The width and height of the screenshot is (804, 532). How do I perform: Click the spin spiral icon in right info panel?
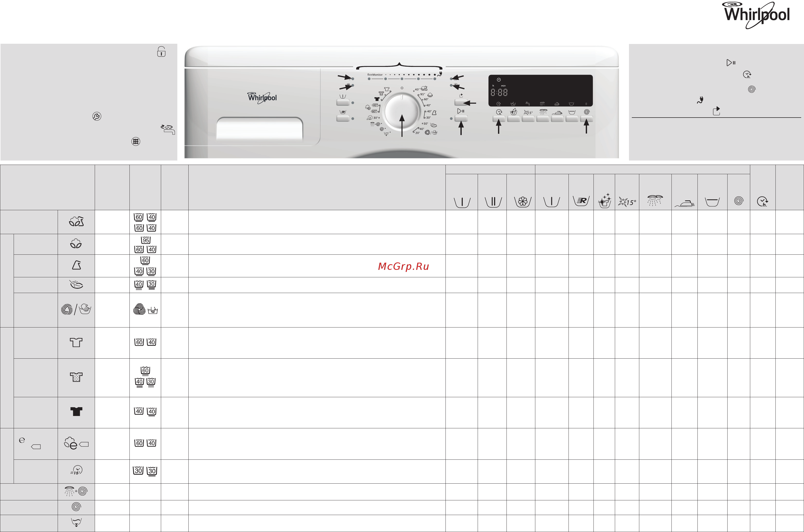[752, 90]
